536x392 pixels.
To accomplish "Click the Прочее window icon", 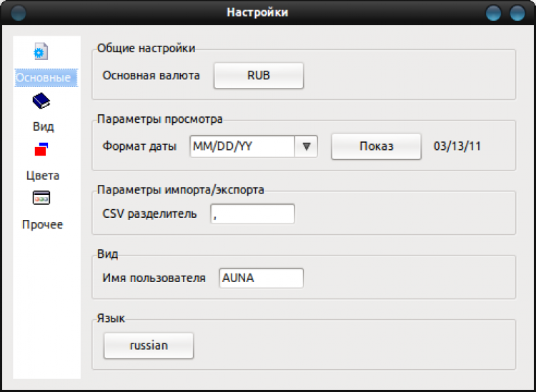I will coord(41,198).
